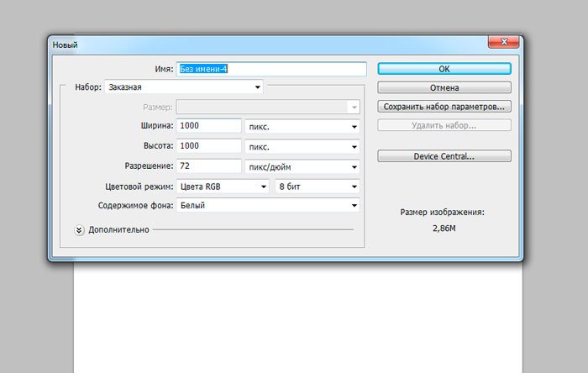Viewport: 588px width, 373px height.
Task: Click the Размер size dropdown
Action: 267,107
